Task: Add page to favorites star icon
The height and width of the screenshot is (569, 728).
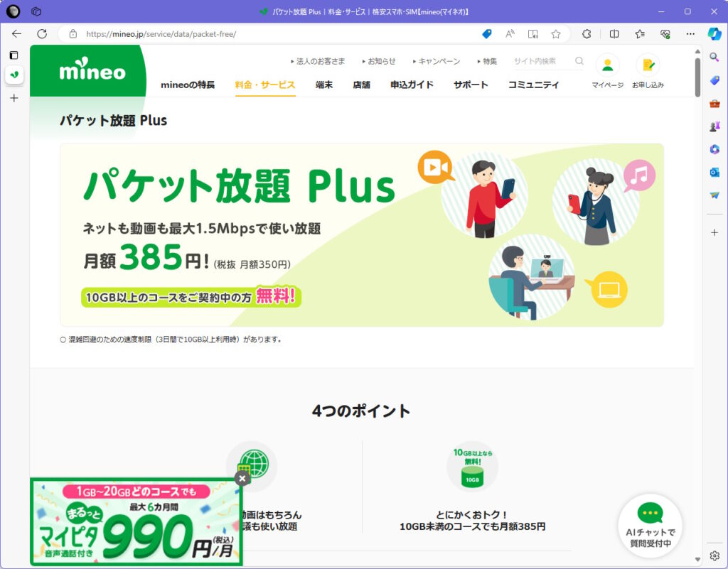Action: tap(556, 34)
